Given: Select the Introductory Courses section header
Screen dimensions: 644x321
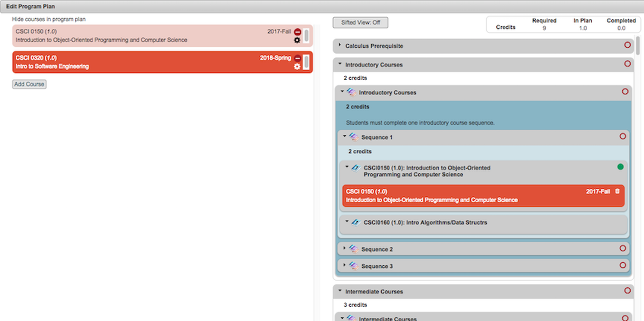Looking at the screenshot, I should click(x=374, y=65).
